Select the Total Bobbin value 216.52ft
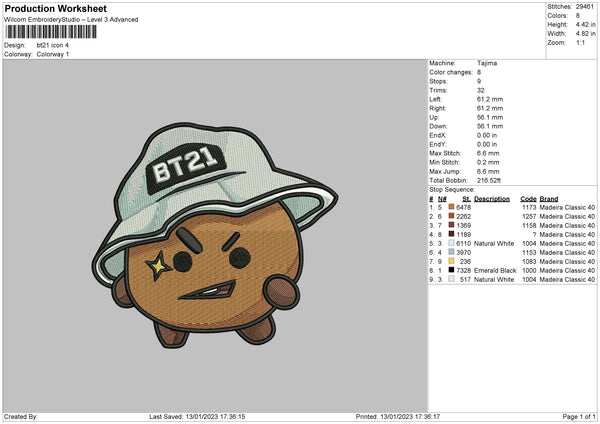Screen dimensions: 600x424 click(489, 180)
